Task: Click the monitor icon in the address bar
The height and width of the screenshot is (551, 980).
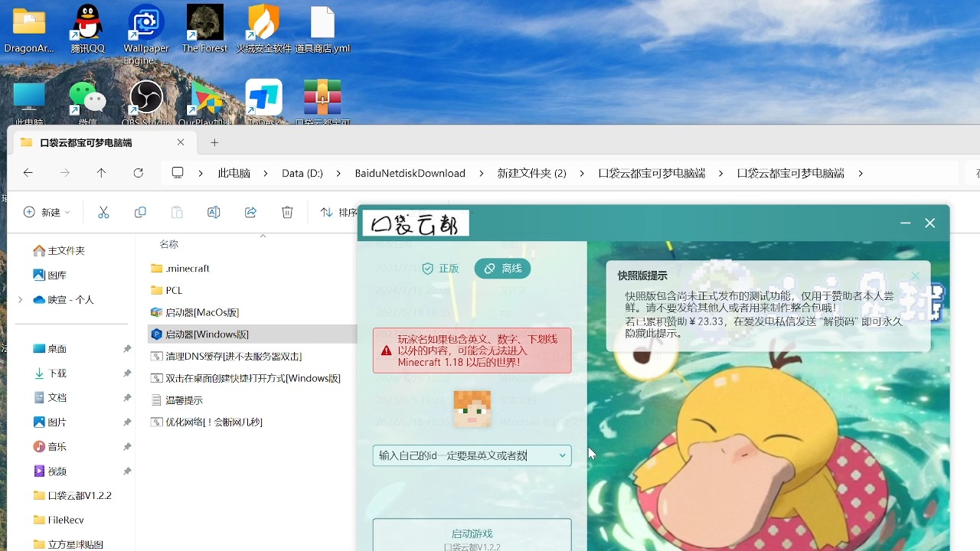Action: (178, 173)
